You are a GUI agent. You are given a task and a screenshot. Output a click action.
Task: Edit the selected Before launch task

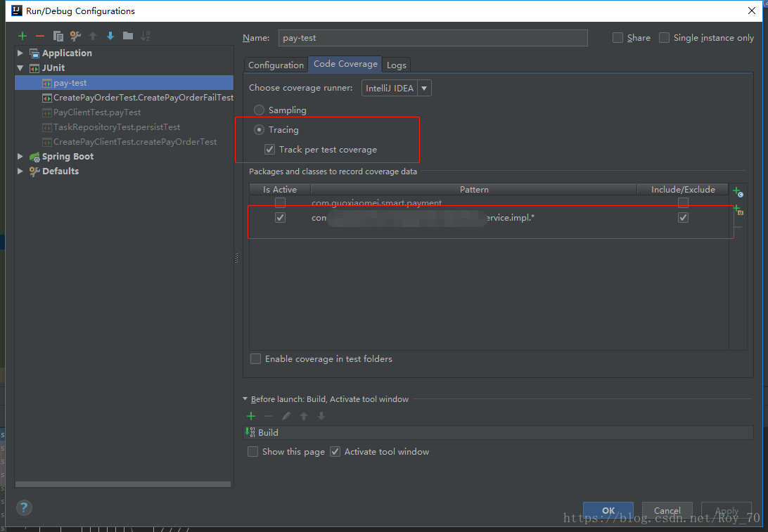coord(286,416)
